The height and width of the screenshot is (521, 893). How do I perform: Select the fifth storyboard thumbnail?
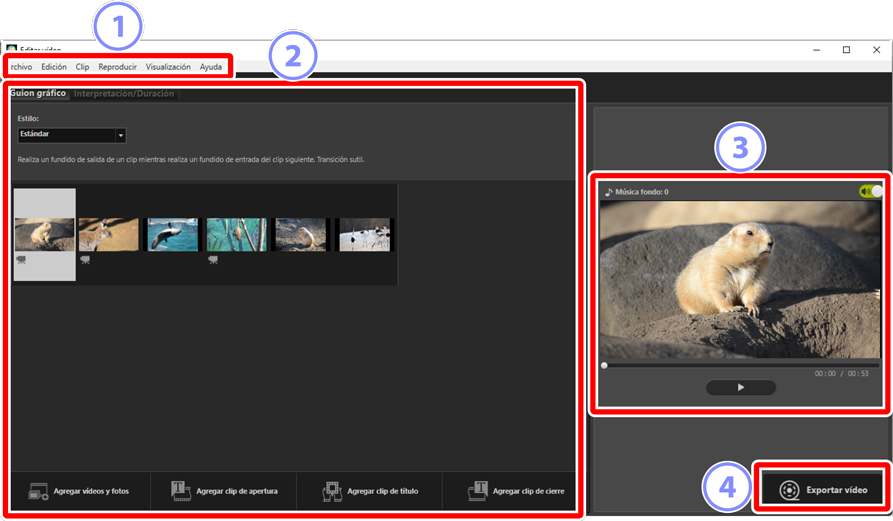301,234
